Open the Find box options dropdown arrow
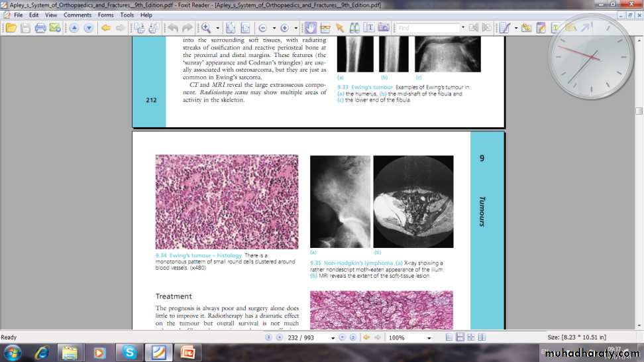This screenshot has height=362, width=644. tap(462, 28)
